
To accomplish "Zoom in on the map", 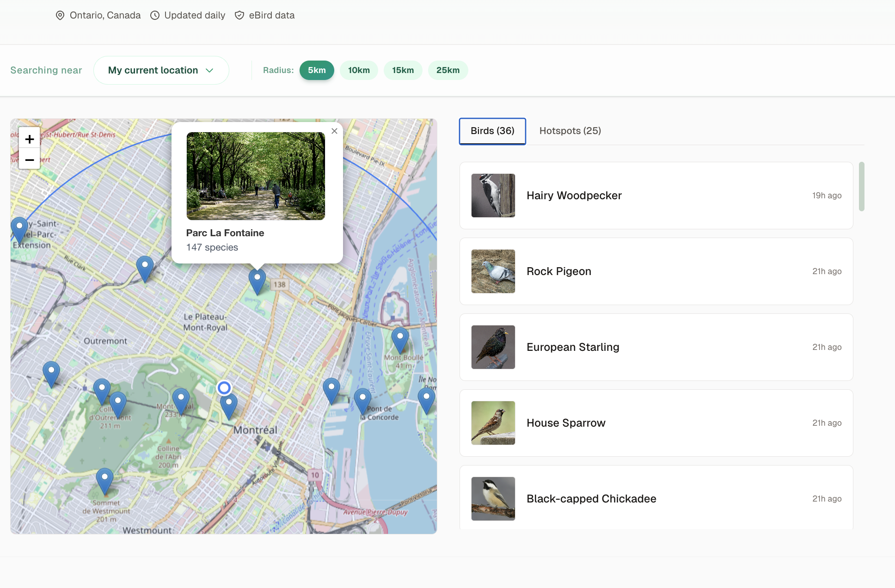I will 30,139.
